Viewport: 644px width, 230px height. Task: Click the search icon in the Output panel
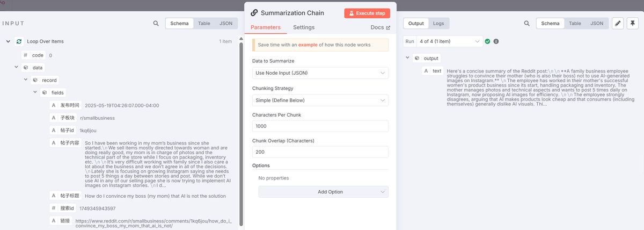coord(526,24)
